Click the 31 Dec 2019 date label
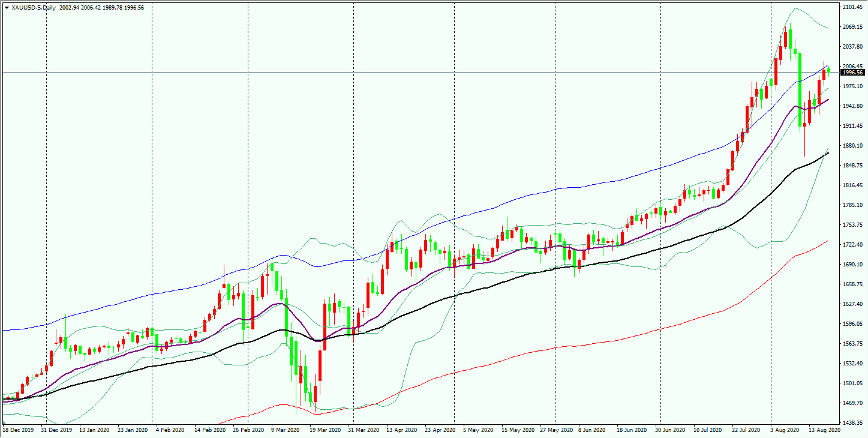The image size is (868, 438). (56, 431)
